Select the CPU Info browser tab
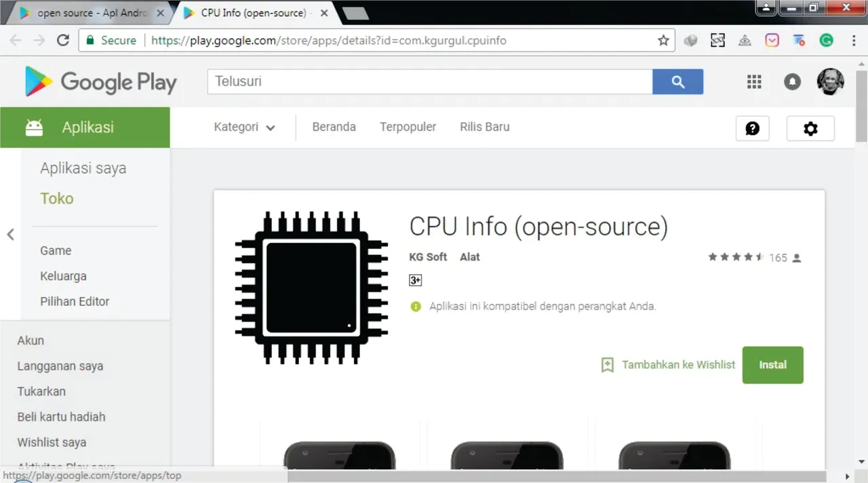868x483 pixels. click(254, 13)
